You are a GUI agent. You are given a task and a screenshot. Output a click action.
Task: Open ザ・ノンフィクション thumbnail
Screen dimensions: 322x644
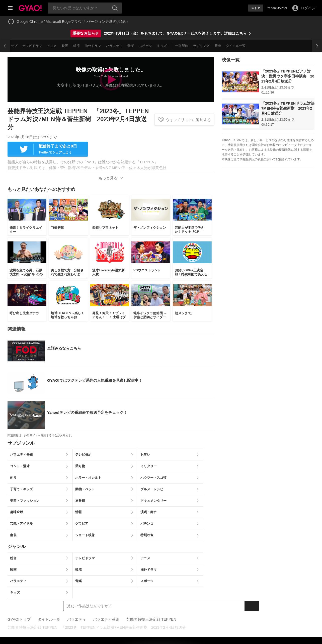tap(151, 210)
